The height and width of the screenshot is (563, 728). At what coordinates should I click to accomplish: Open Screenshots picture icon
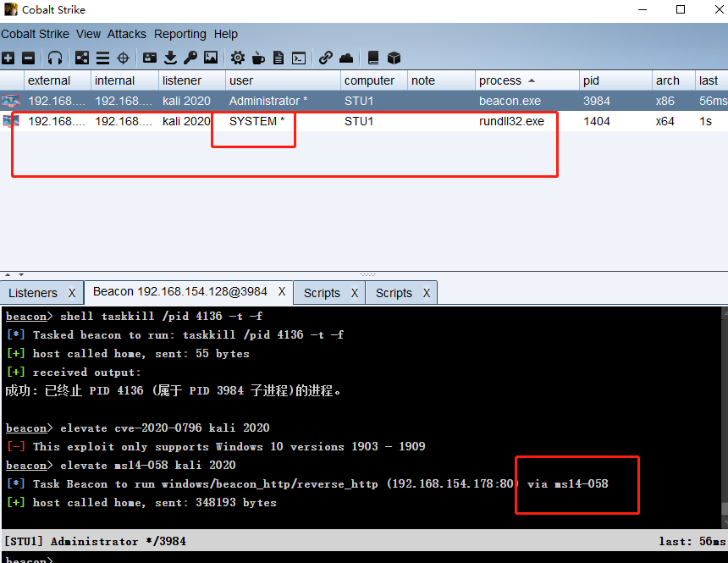pyautogui.click(x=211, y=58)
